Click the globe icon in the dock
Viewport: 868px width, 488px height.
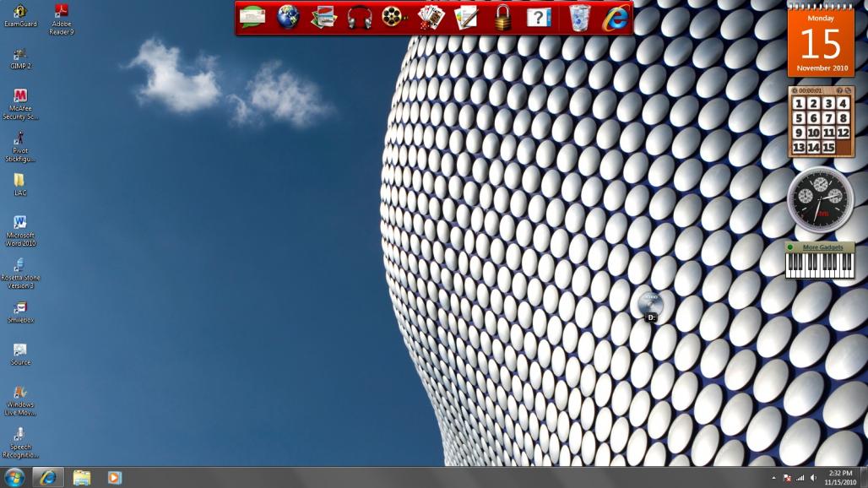tap(288, 17)
